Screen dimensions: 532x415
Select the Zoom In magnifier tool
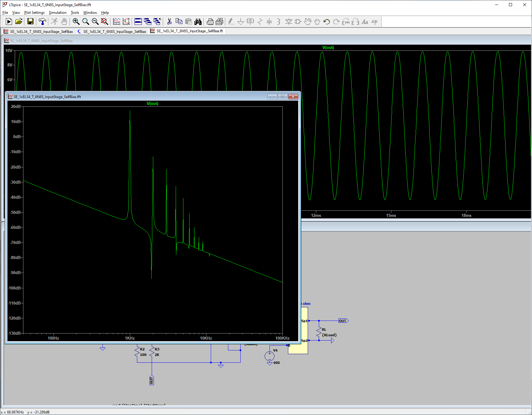[76, 22]
